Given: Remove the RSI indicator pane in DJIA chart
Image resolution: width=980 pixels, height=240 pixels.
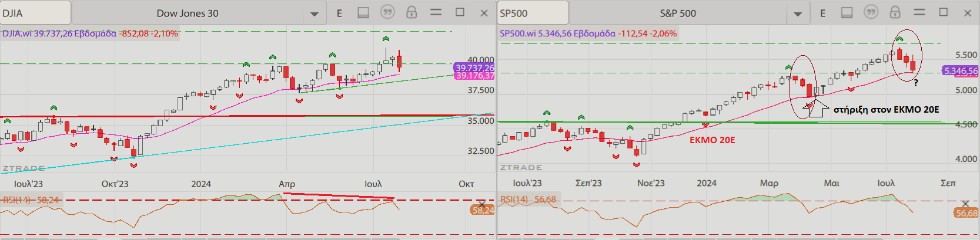Looking at the screenshot, I should point(482,204).
